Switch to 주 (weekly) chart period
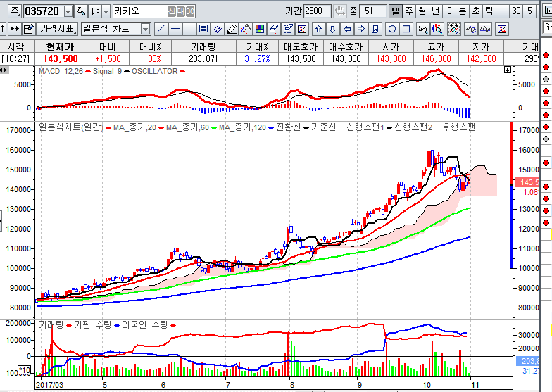This screenshot has width=552, height=392. pyautogui.click(x=408, y=11)
